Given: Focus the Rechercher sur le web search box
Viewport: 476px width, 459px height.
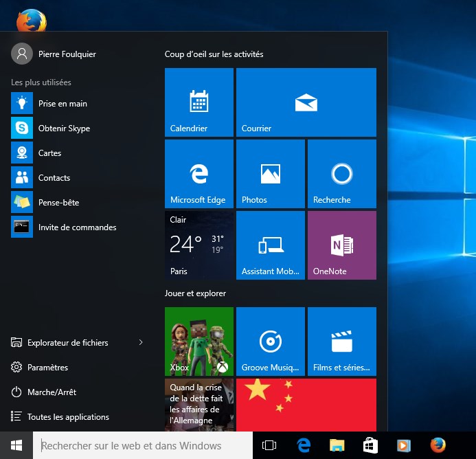Looking at the screenshot, I should [143, 445].
